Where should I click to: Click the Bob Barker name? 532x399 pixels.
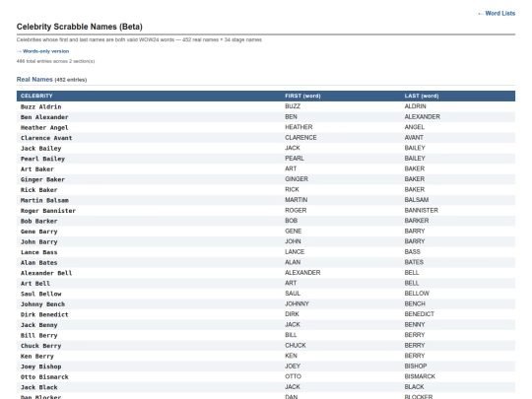tap(39, 222)
